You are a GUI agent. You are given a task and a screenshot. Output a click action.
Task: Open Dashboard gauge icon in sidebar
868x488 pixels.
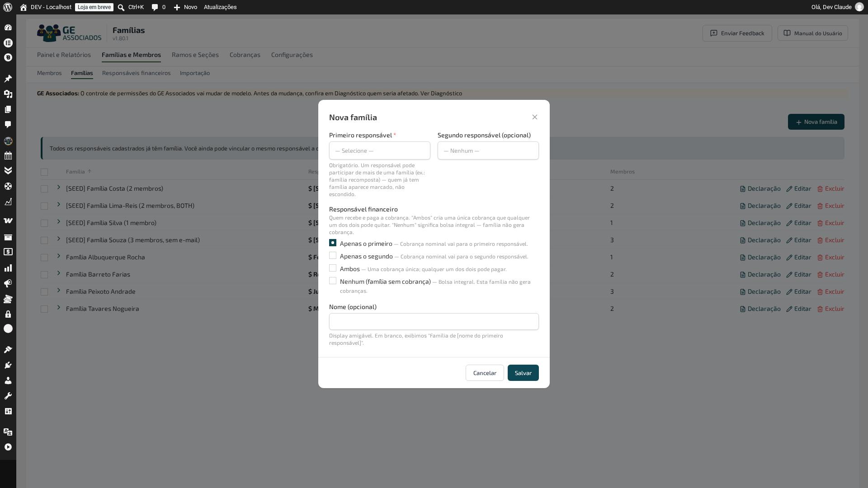coord(8,28)
